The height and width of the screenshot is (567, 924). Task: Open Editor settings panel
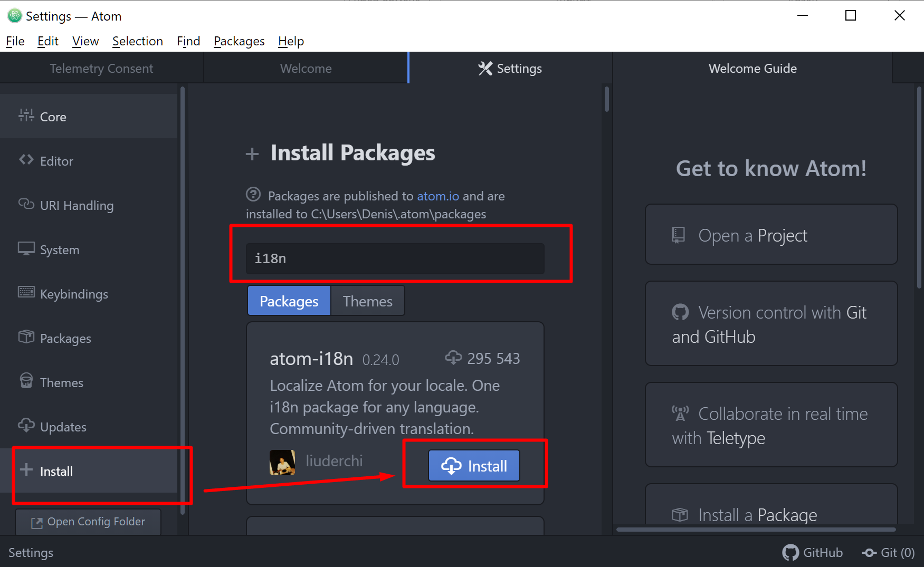pyautogui.click(x=89, y=161)
